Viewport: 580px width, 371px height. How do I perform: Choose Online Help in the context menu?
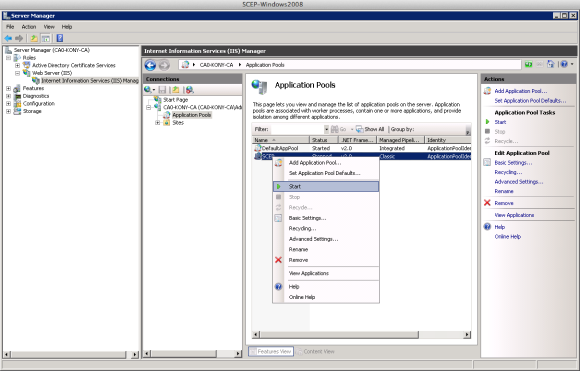pos(326,297)
